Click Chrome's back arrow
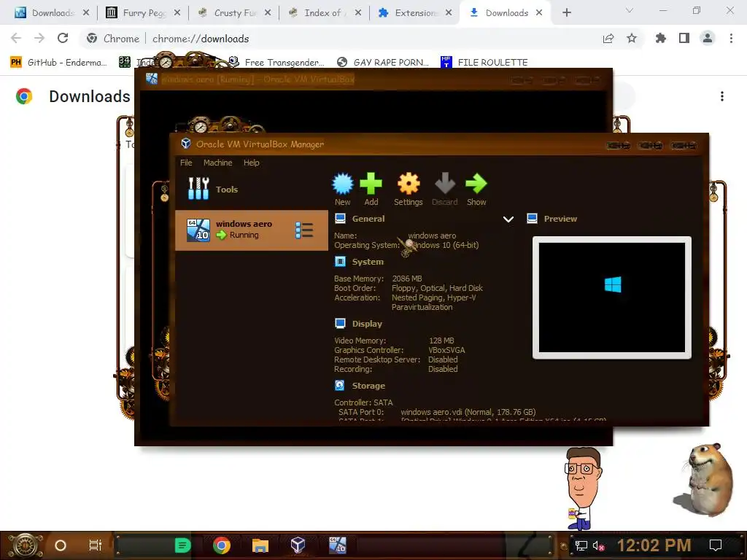This screenshot has height=560, width=747. pyautogui.click(x=16, y=38)
